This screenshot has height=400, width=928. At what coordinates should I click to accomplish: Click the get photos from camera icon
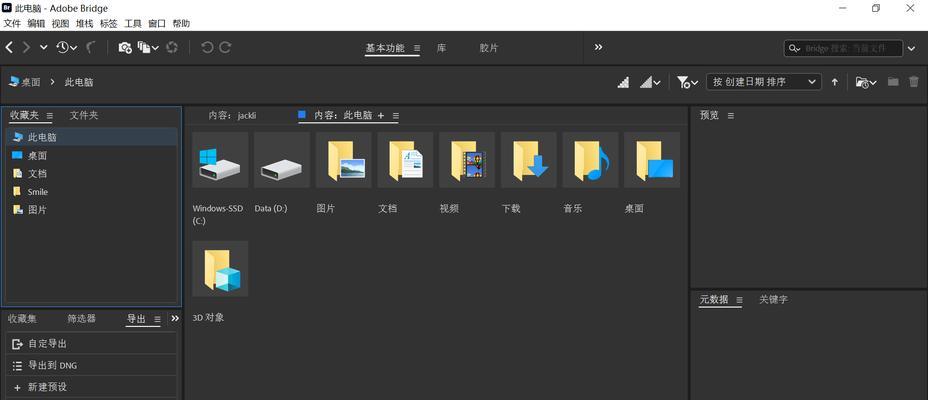pos(125,47)
